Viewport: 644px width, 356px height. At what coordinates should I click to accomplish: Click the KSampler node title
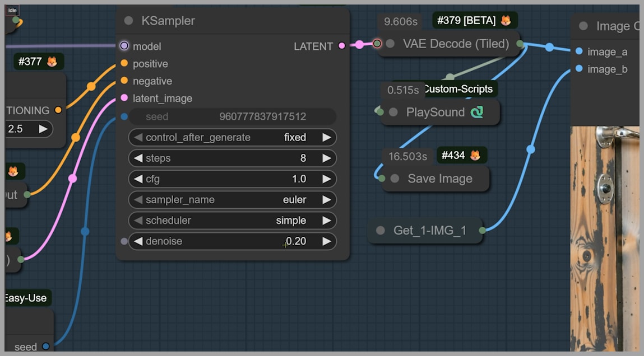[x=168, y=21]
